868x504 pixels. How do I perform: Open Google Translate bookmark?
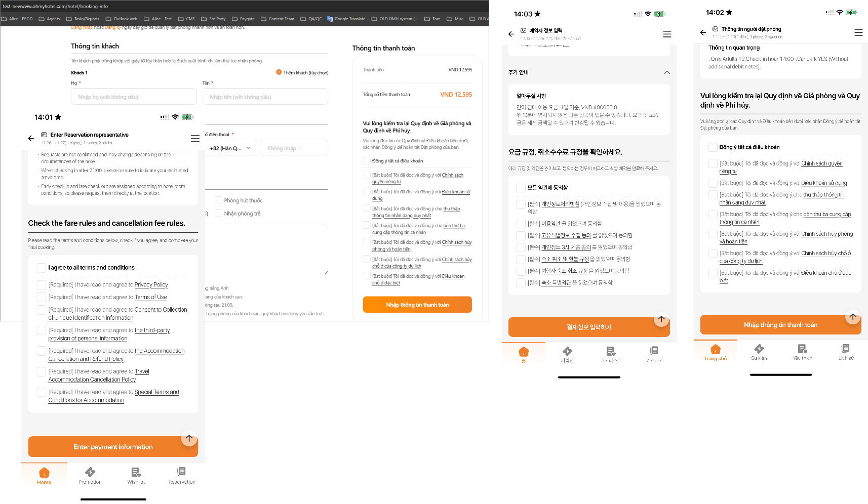346,19
